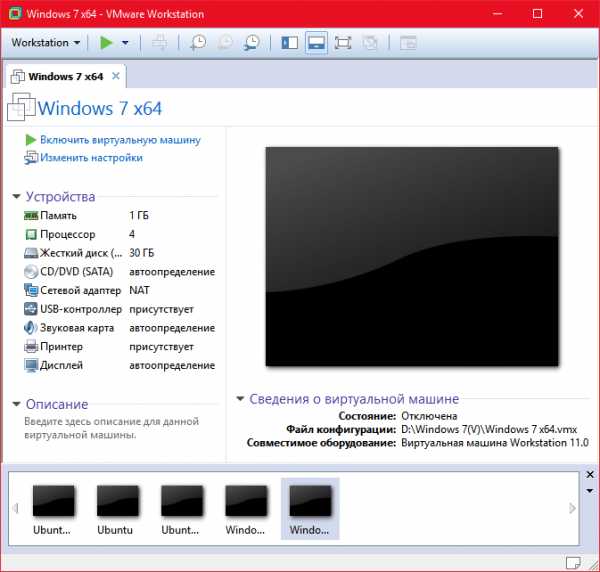This screenshot has height=572, width=600.
Task: Open the Workstation menu
Action: 46,43
